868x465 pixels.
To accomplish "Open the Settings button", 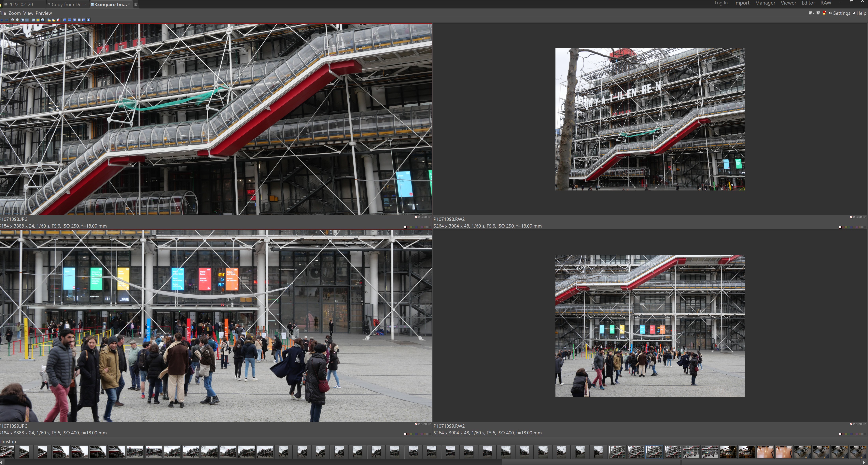I will 839,13.
